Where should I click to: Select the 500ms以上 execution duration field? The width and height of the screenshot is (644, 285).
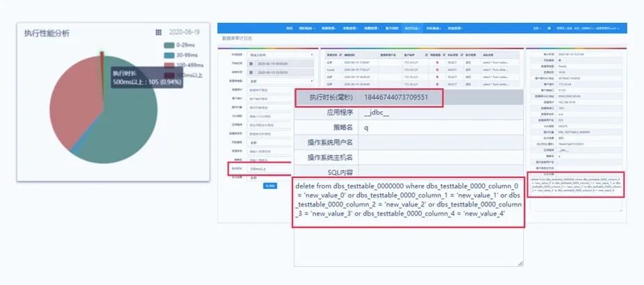click(x=270, y=169)
